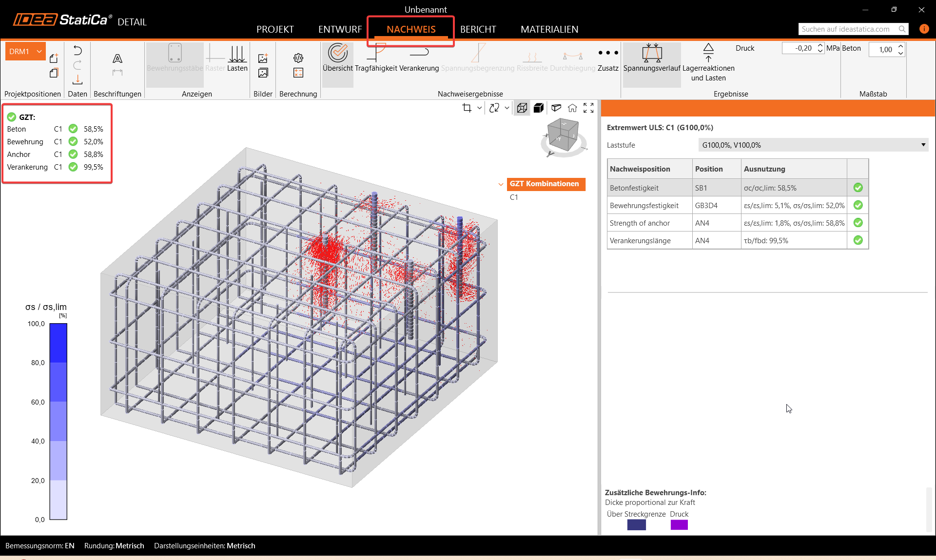
Task: Switch to the BERICHT tab
Action: point(478,29)
